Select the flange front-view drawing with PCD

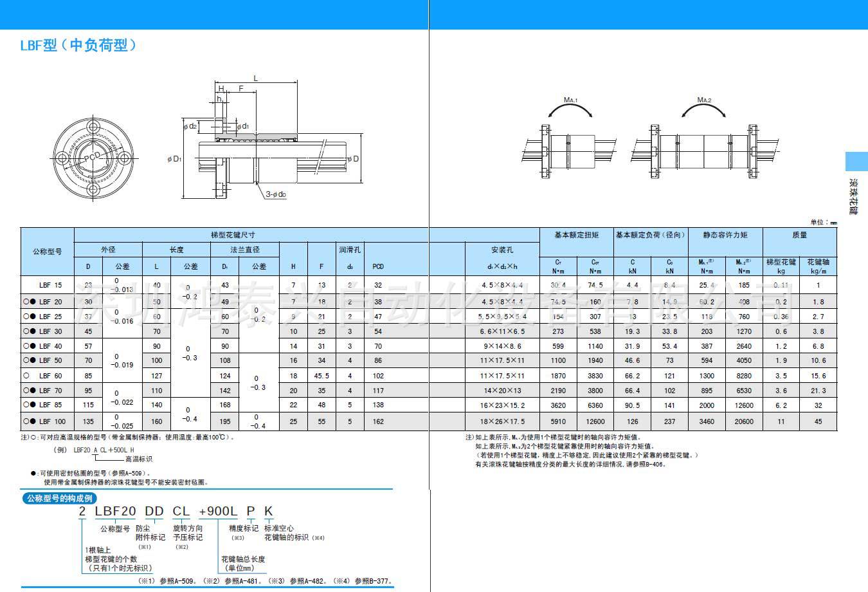pyautogui.click(x=95, y=157)
